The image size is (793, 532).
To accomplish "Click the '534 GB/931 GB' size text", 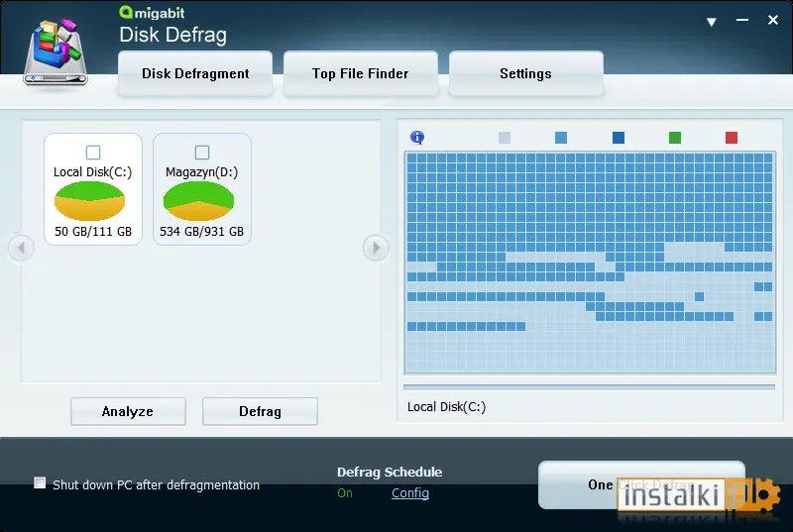I will [202, 232].
